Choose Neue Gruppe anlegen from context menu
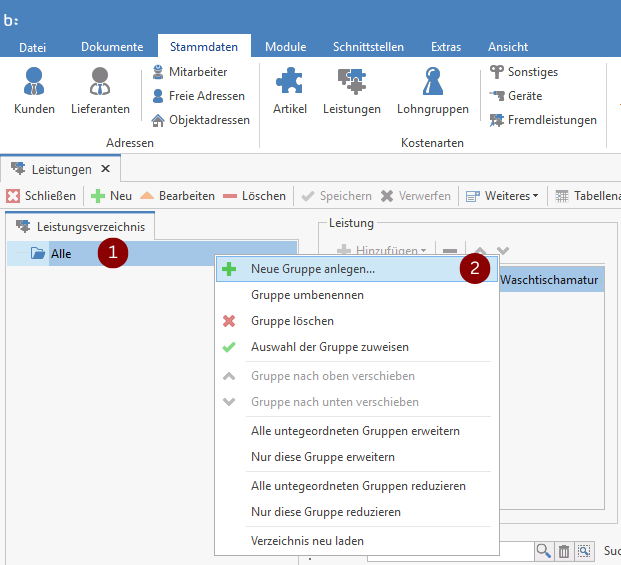The image size is (621, 565). tap(313, 269)
